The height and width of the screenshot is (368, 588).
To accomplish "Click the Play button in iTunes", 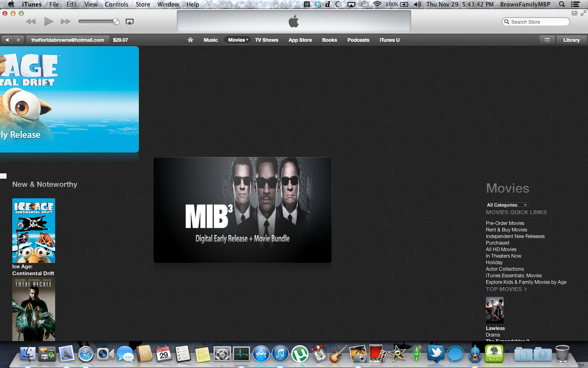I will click(49, 21).
